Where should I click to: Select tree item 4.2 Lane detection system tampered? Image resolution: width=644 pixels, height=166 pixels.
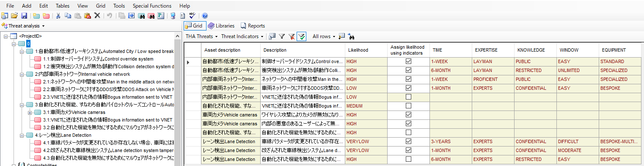point(108,150)
